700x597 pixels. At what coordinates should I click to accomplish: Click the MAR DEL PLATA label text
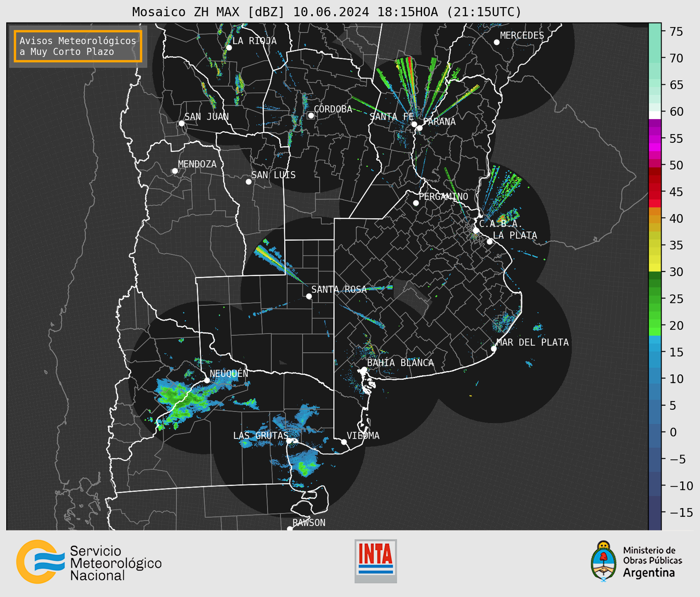tap(532, 342)
